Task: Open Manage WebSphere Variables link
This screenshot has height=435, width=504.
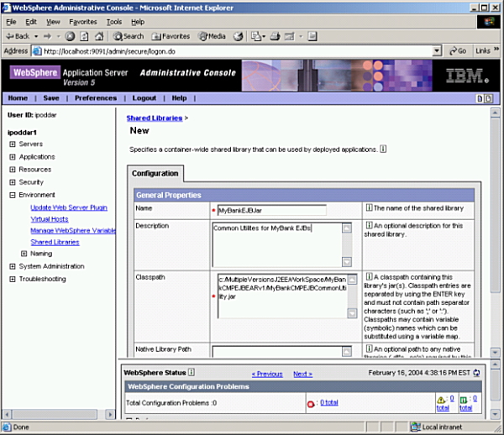Action: pyautogui.click(x=73, y=230)
